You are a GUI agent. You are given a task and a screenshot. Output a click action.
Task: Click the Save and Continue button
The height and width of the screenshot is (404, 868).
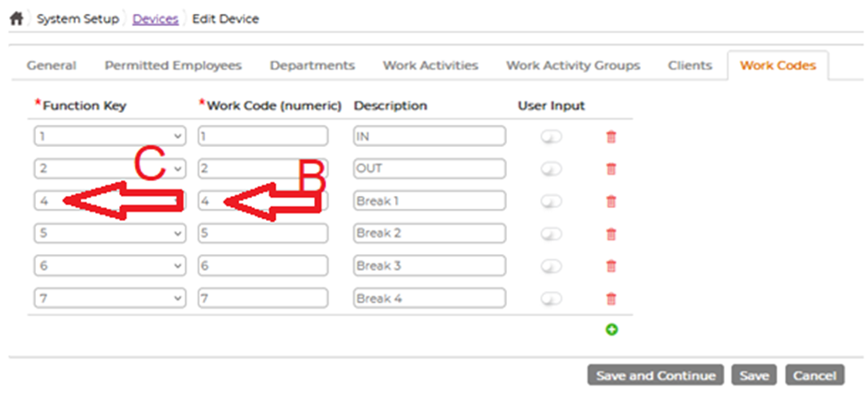tap(656, 375)
